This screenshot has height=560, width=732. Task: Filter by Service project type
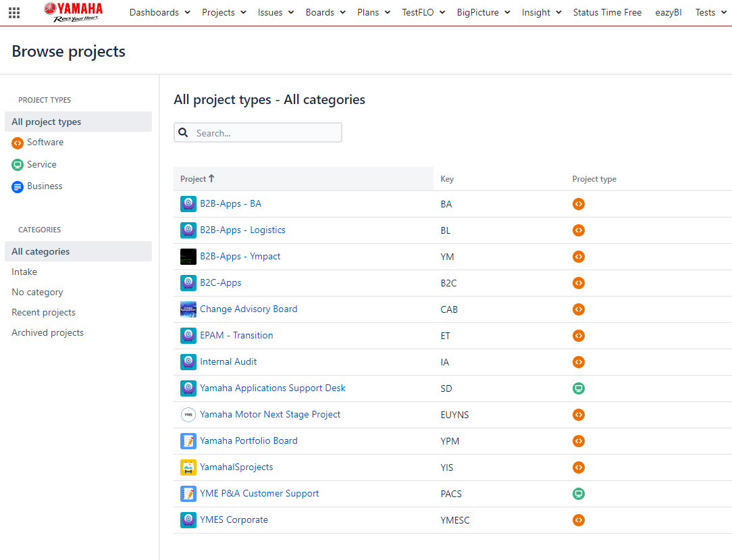(42, 164)
